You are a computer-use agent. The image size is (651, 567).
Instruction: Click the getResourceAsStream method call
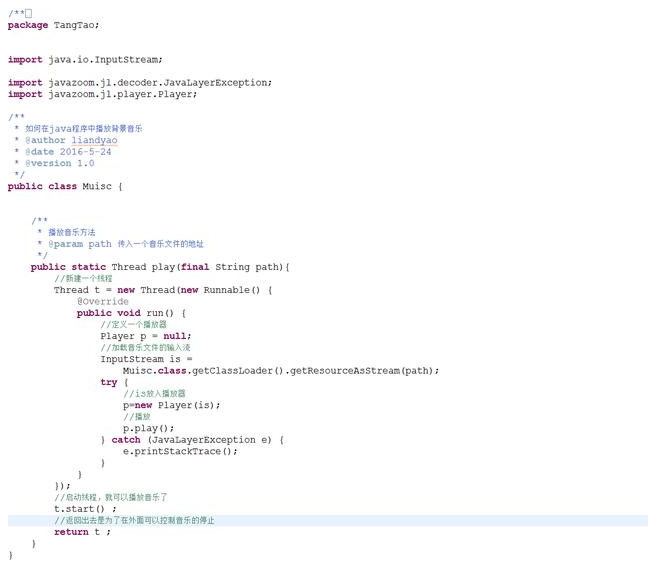(x=345, y=370)
